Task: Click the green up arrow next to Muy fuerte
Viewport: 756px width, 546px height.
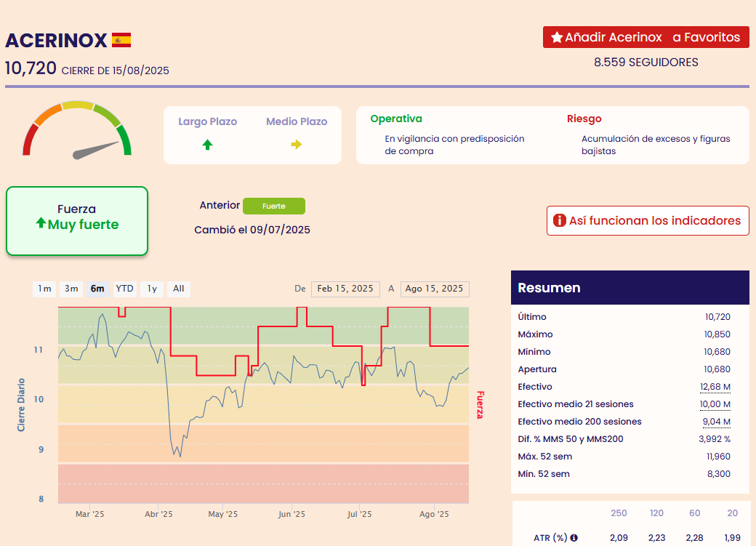Action: coord(41,223)
